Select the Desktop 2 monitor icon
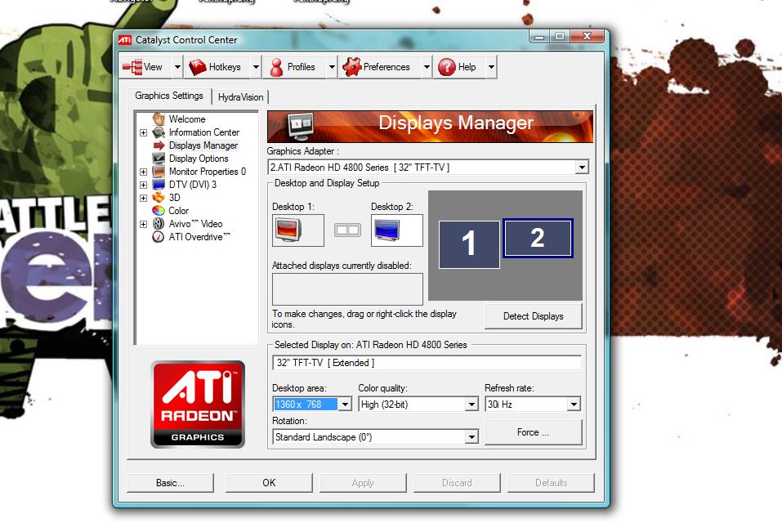This screenshot has width=782, height=532. coord(387,230)
